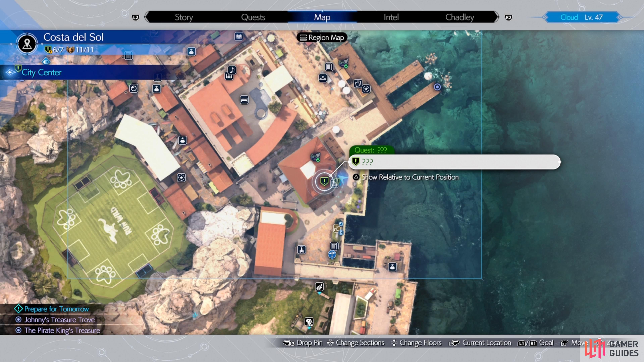Click the Current Location control
The image size is (644, 362).
[480, 343]
